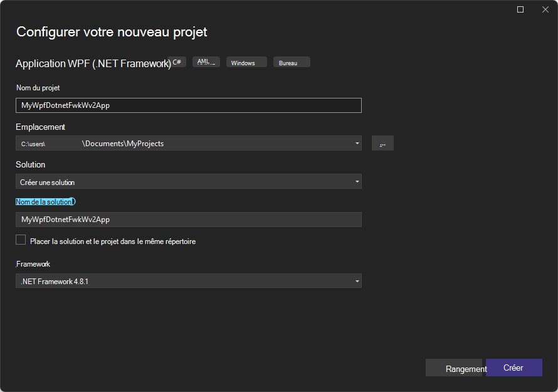The width and height of the screenshot is (558, 392).
Task: Enable placing solution and project in same directory
Action: pyautogui.click(x=21, y=240)
